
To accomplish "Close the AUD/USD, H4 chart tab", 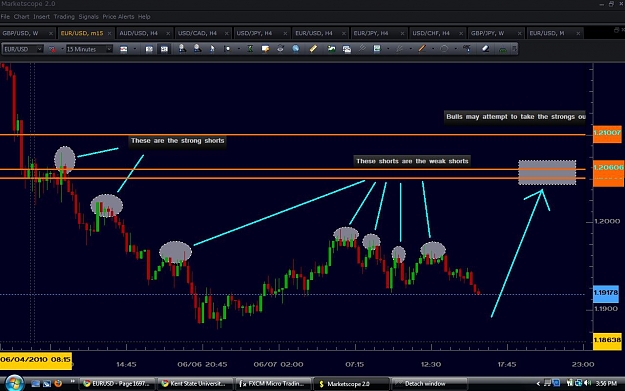I will [x=168, y=33].
